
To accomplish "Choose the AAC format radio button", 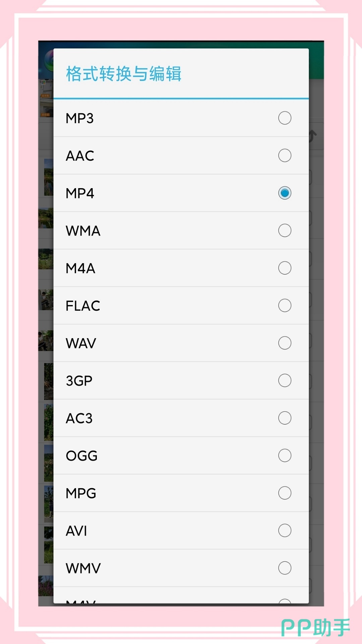I will point(285,156).
